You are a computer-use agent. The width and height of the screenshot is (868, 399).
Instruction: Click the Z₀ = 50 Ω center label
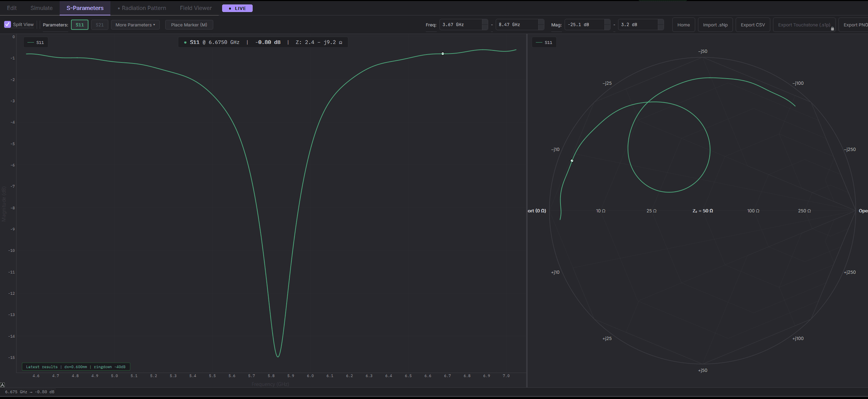[x=702, y=211]
